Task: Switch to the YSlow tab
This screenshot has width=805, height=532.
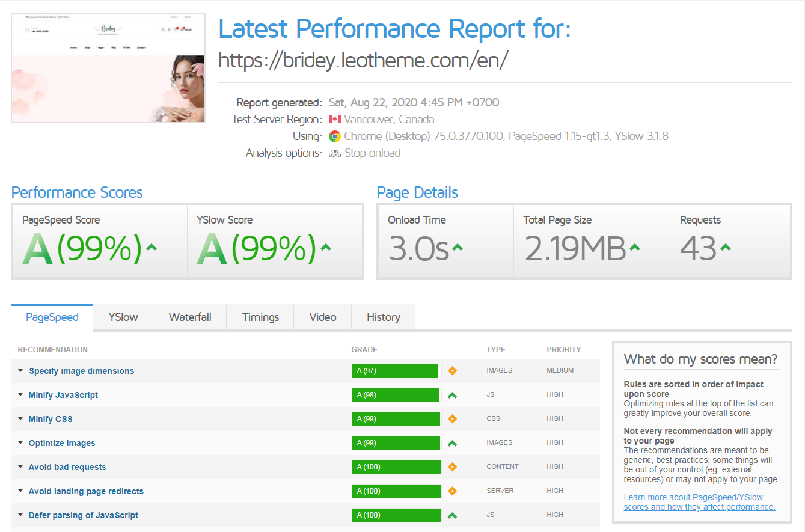Action: (x=123, y=317)
